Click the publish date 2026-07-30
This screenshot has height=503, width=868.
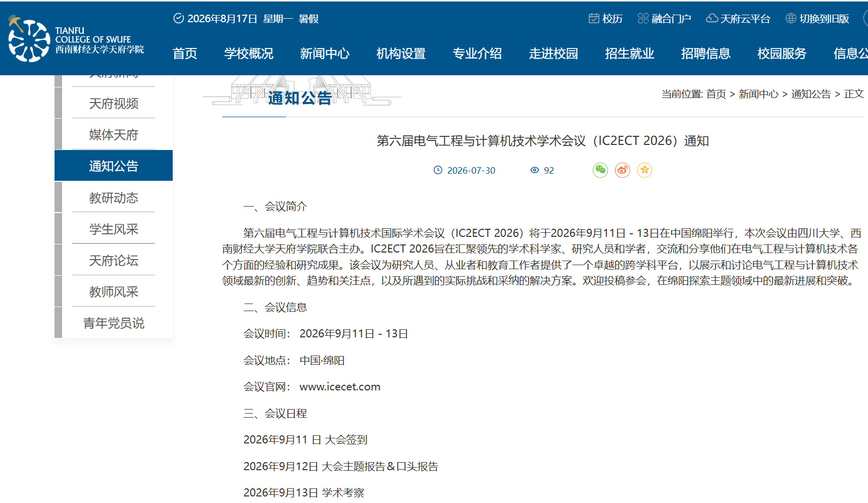pos(471,171)
